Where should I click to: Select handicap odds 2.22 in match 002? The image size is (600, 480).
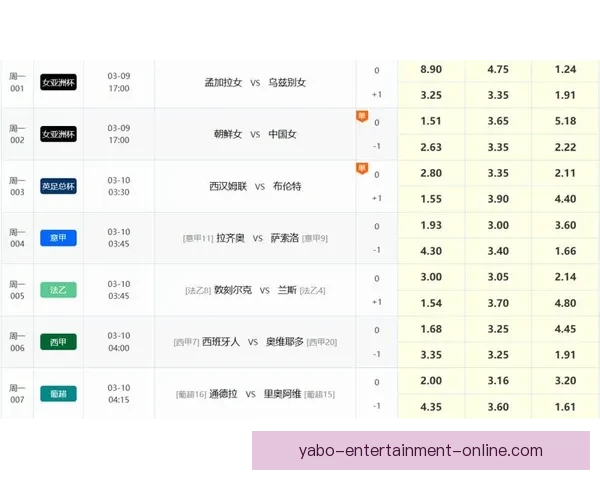point(565,147)
